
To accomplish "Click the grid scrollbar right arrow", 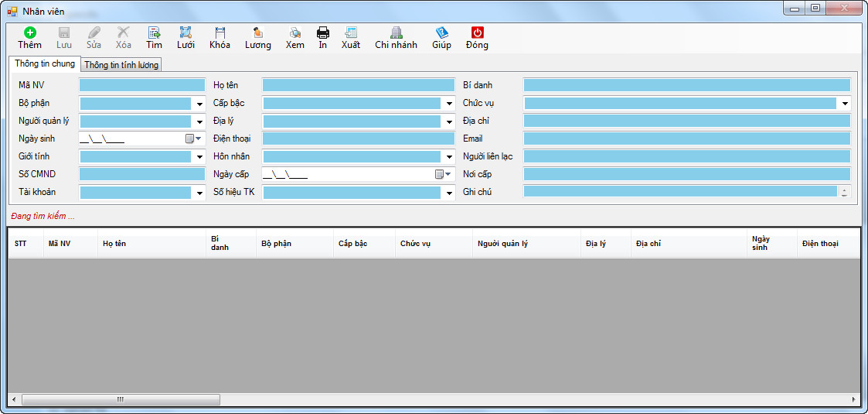I will click(854, 399).
